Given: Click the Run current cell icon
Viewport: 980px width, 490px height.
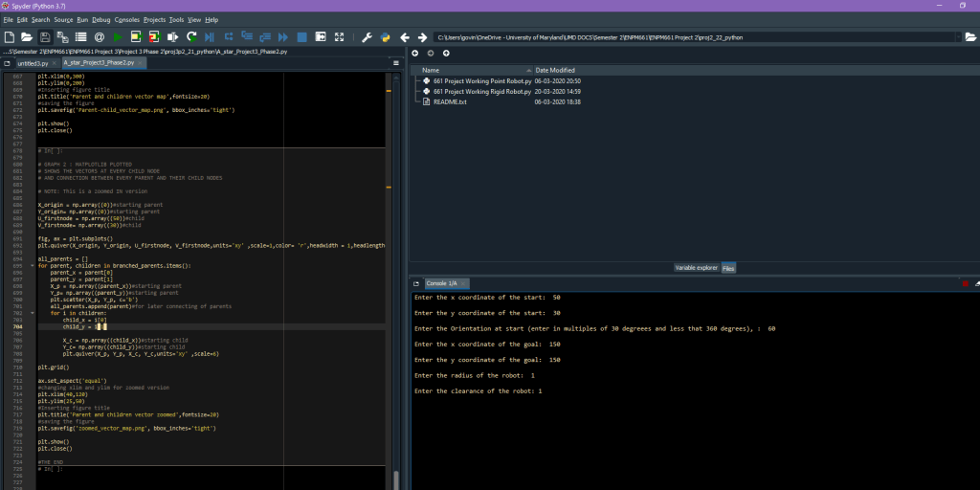Looking at the screenshot, I should point(137,36).
